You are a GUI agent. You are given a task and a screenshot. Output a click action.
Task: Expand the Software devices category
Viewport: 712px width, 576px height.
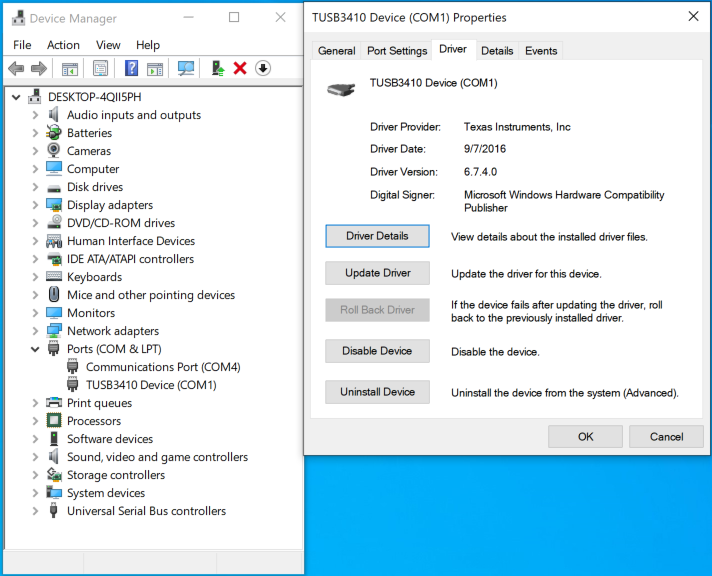pos(35,439)
